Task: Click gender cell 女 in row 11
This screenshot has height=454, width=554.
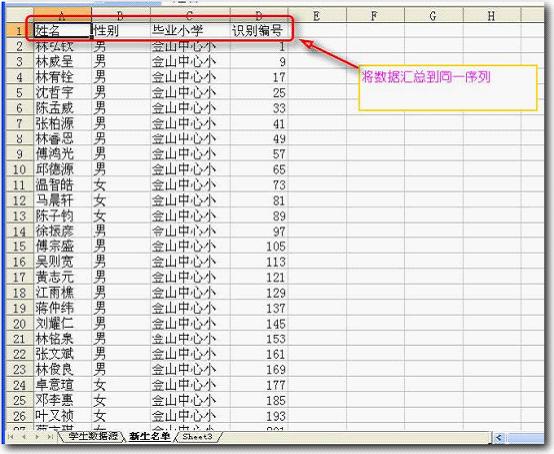Action: click(121, 185)
